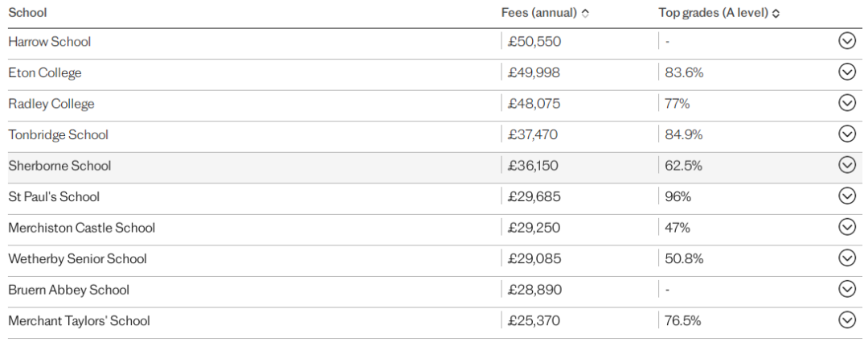The height and width of the screenshot is (342, 868).
Task: Click the St Paul's School chevron icon
Action: point(847,196)
